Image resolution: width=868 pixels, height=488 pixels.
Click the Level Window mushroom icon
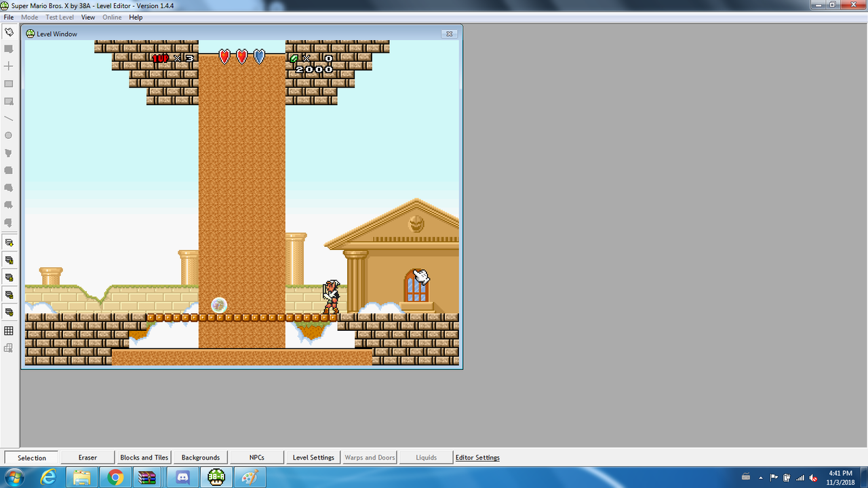pos(31,33)
